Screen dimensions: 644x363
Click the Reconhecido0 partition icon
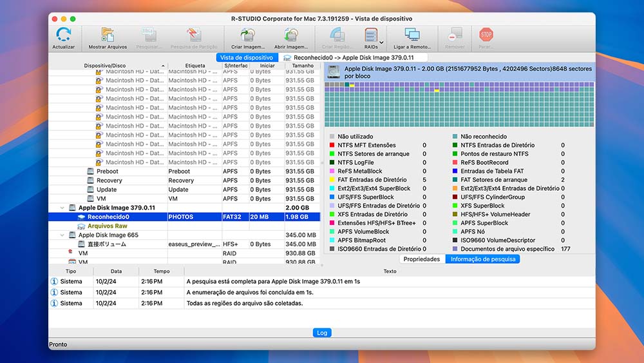[x=81, y=217]
